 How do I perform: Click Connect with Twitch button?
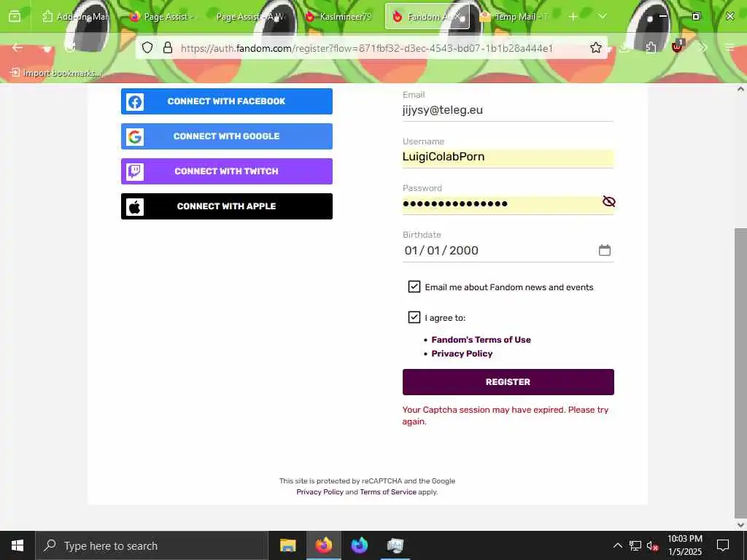point(227,171)
